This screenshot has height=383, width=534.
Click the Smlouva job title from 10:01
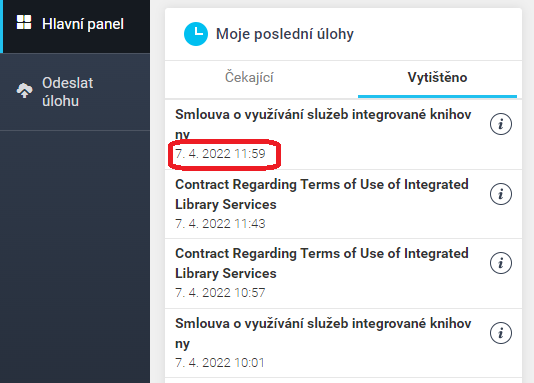323,333
